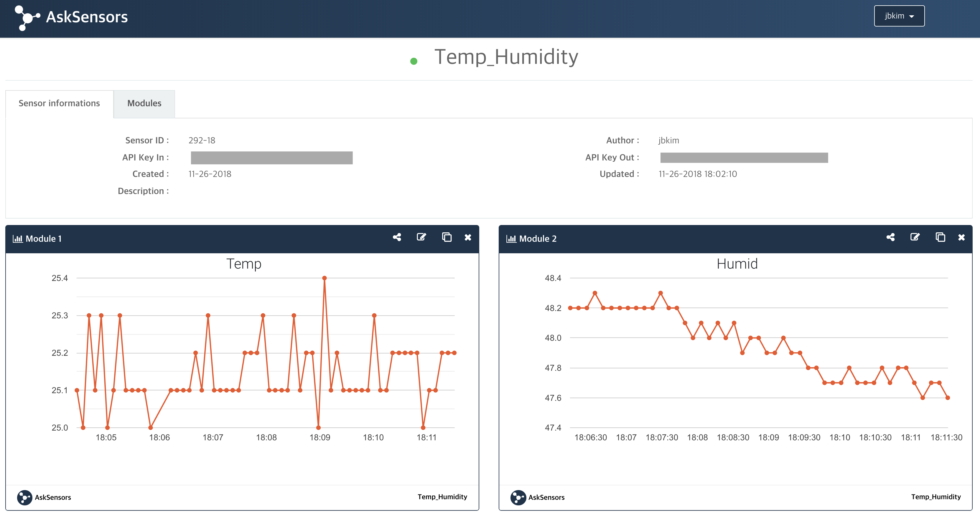The width and height of the screenshot is (980, 526).
Task: Click the Description label
Action: click(x=143, y=191)
